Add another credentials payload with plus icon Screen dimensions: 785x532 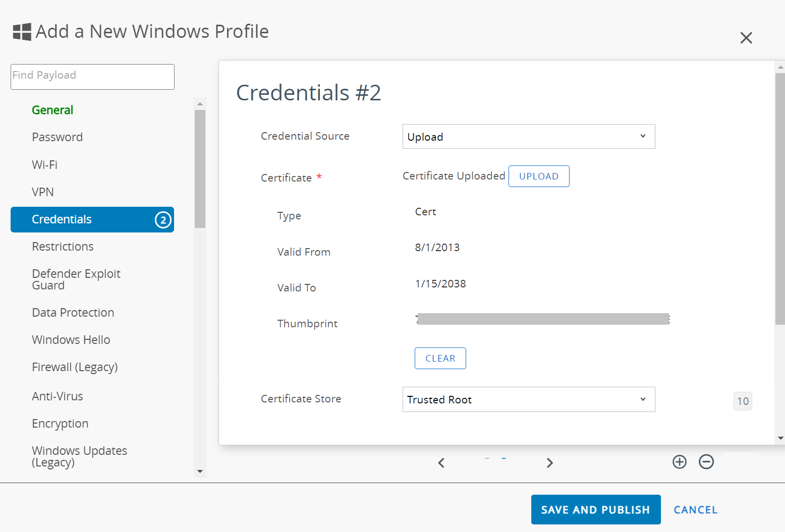point(680,462)
